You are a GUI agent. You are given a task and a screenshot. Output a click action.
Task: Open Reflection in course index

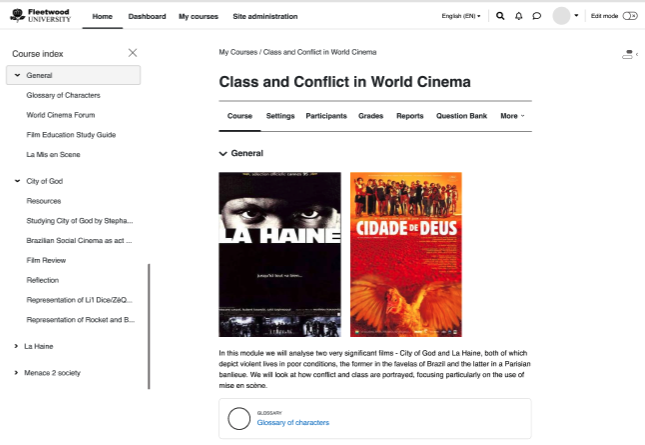click(42, 280)
